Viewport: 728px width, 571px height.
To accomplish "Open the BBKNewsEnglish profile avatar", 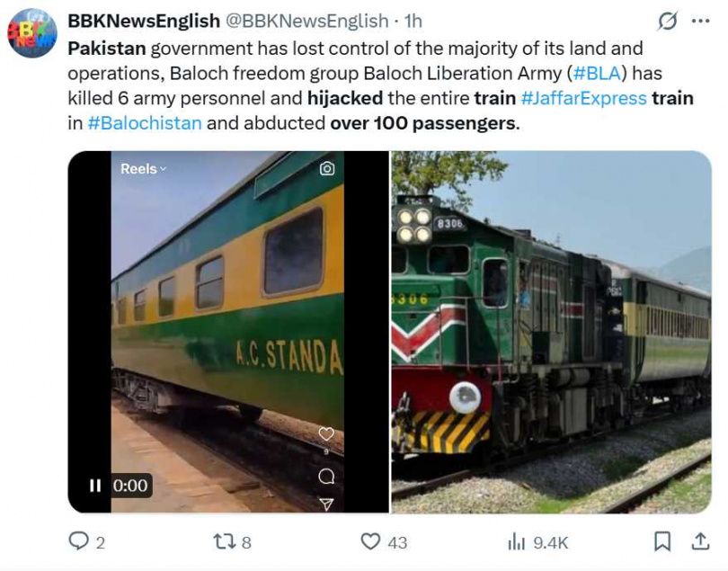I will [32, 33].
